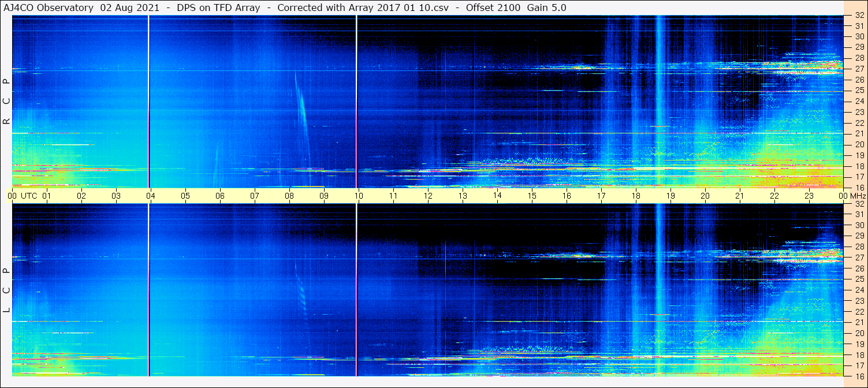Select the 03 hour mark on time axis
868x388 pixels.
point(116,196)
